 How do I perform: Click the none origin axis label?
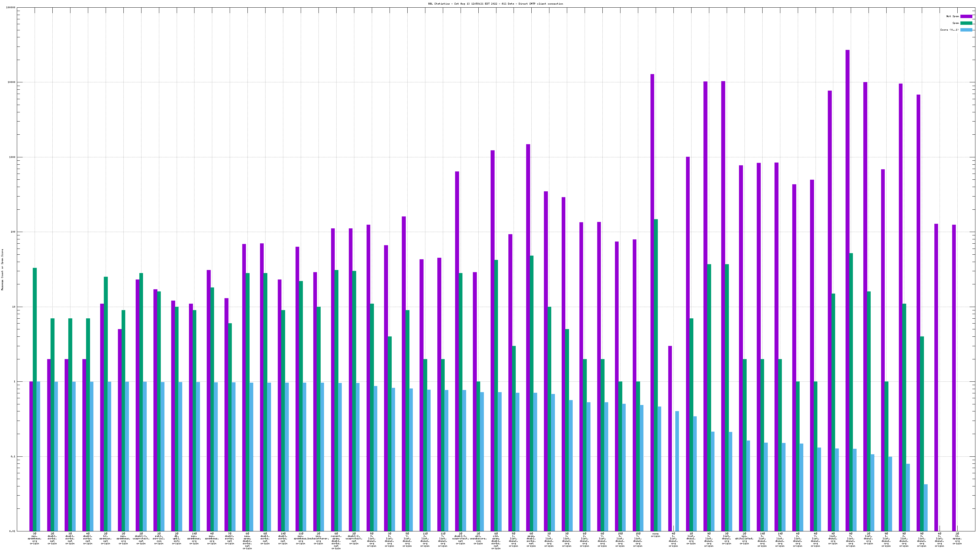tap(655, 535)
